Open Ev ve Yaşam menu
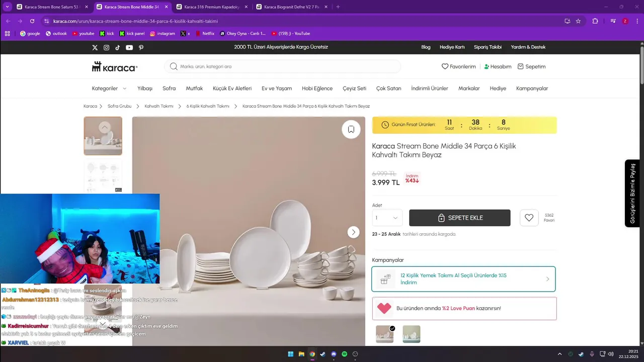This screenshot has width=644, height=362. tap(277, 88)
